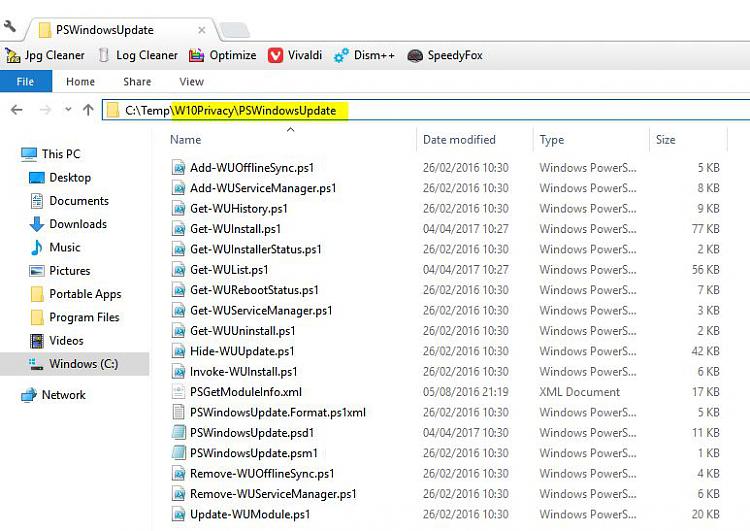Click the XML Document type cell

(x=579, y=392)
